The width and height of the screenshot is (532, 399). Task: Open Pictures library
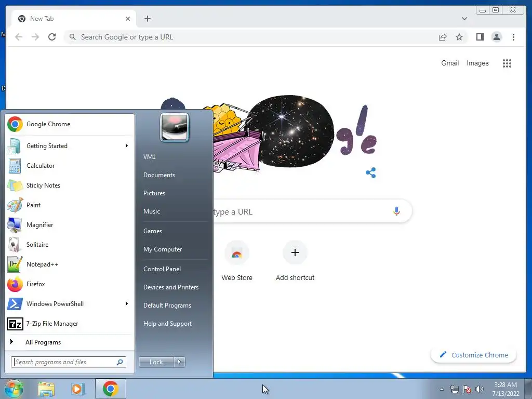(154, 193)
